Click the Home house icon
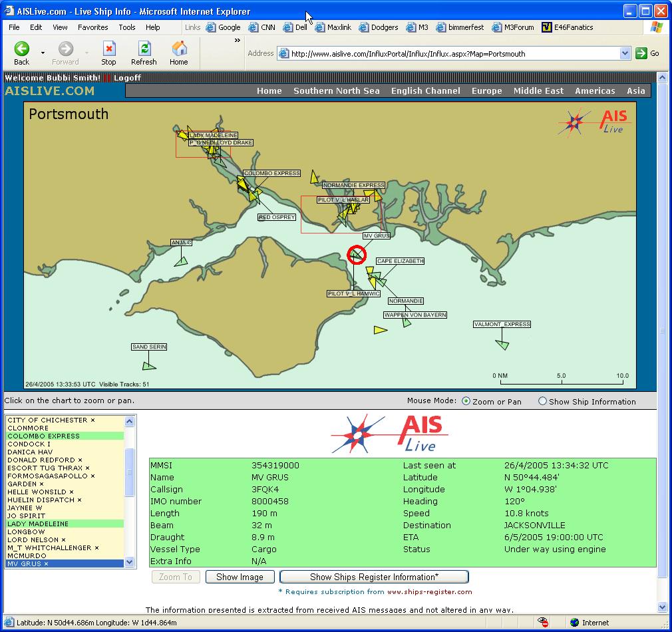 [x=179, y=49]
